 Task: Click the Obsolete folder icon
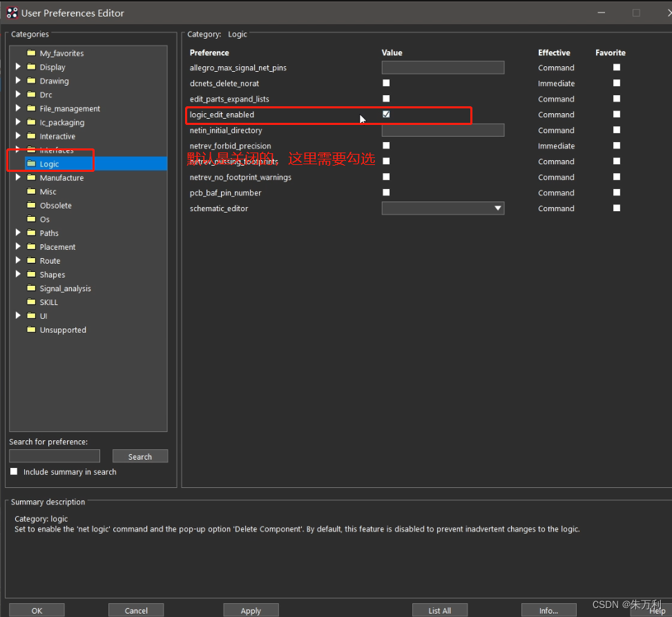(x=31, y=205)
